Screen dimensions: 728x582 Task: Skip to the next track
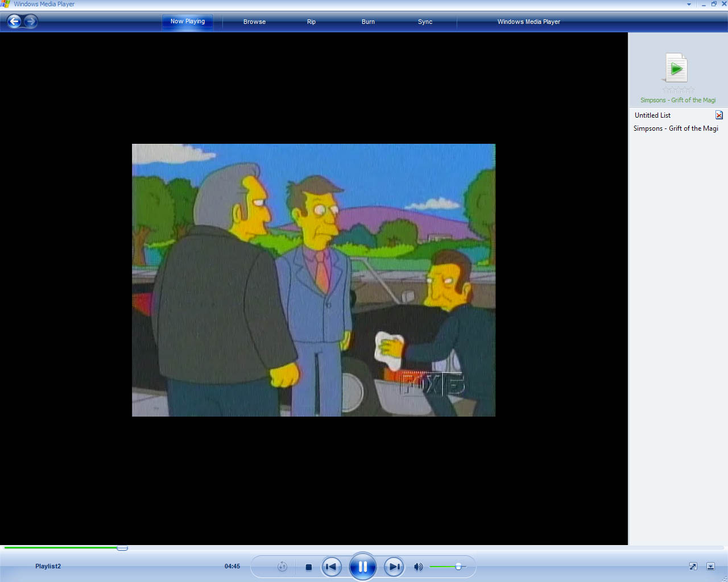tap(394, 567)
